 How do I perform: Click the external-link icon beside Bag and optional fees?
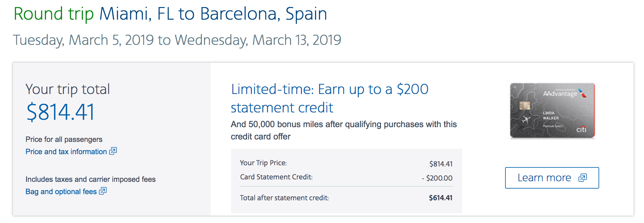click(103, 191)
